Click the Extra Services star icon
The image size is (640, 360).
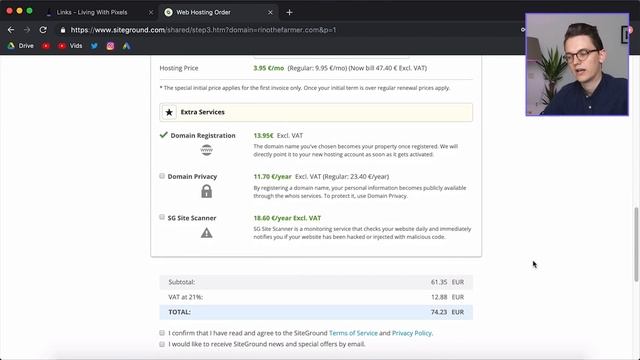[x=169, y=112]
